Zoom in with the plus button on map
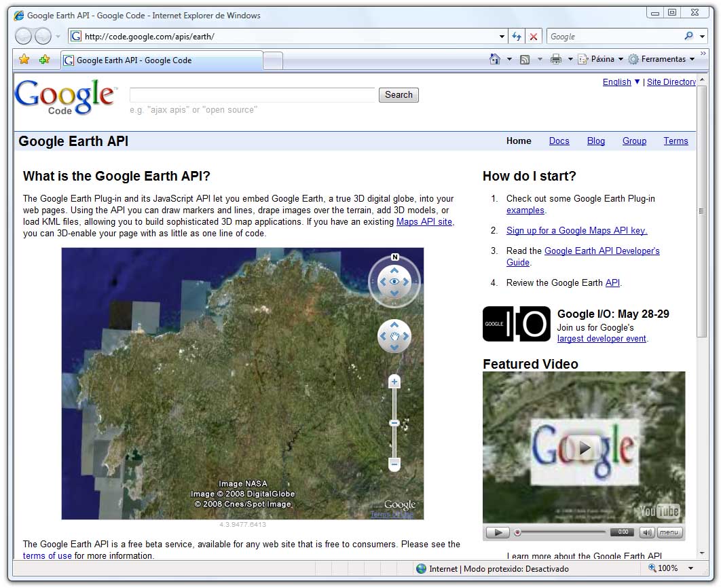The width and height of the screenshot is (721, 588). (394, 381)
